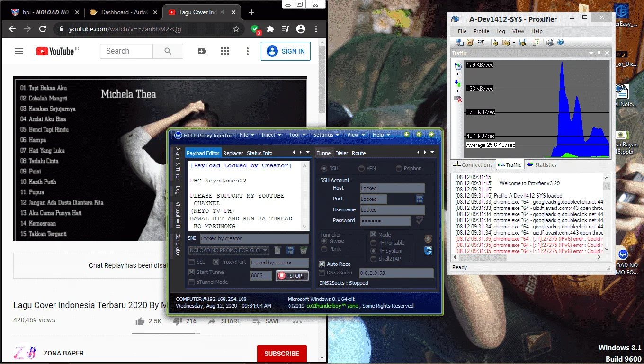
Task: Switch to Proxifier Connections tab
Action: (x=473, y=165)
